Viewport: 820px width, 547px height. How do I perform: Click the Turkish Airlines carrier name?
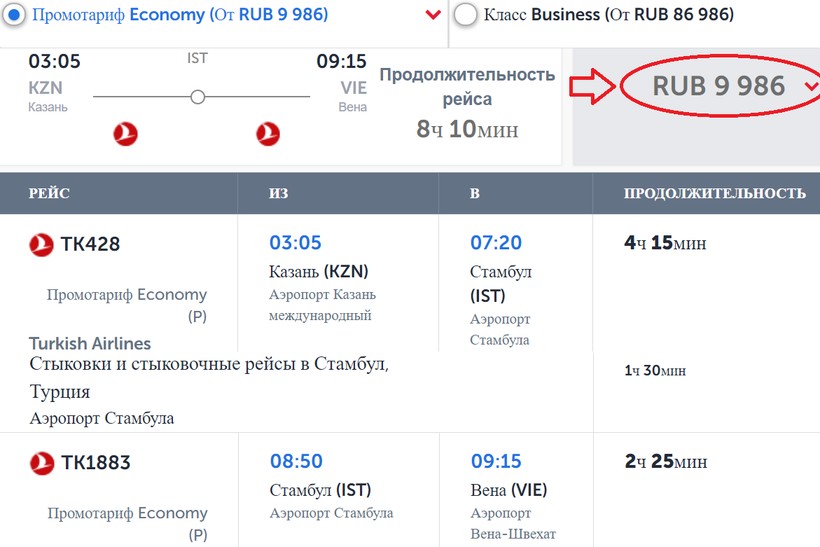coord(90,344)
